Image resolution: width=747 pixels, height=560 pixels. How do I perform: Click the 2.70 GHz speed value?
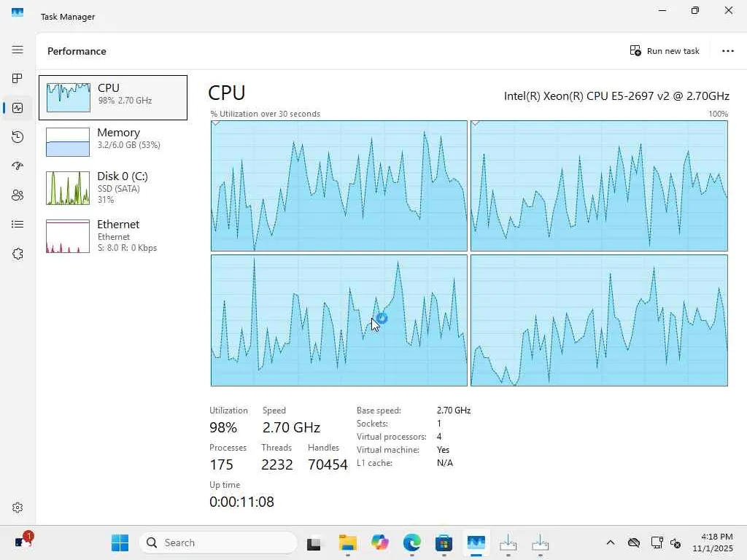coord(291,427)
